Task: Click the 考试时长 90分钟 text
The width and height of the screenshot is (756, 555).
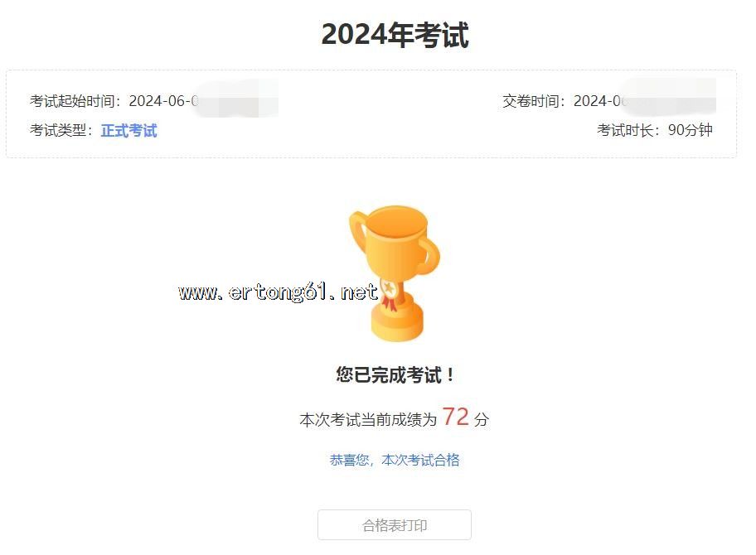Action: pyautogui.click(x=655, y=130)
